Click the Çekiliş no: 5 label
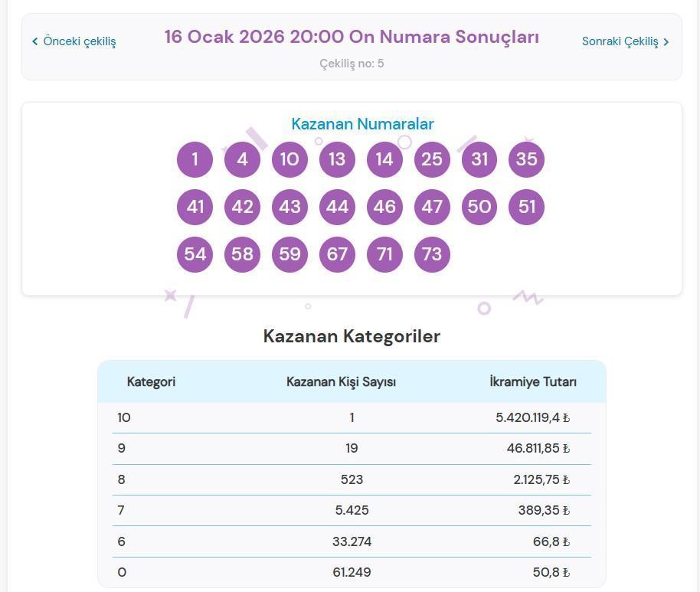The height and width of the screenshot is (592, 700). pyautogui.click(x=352, y=64)
